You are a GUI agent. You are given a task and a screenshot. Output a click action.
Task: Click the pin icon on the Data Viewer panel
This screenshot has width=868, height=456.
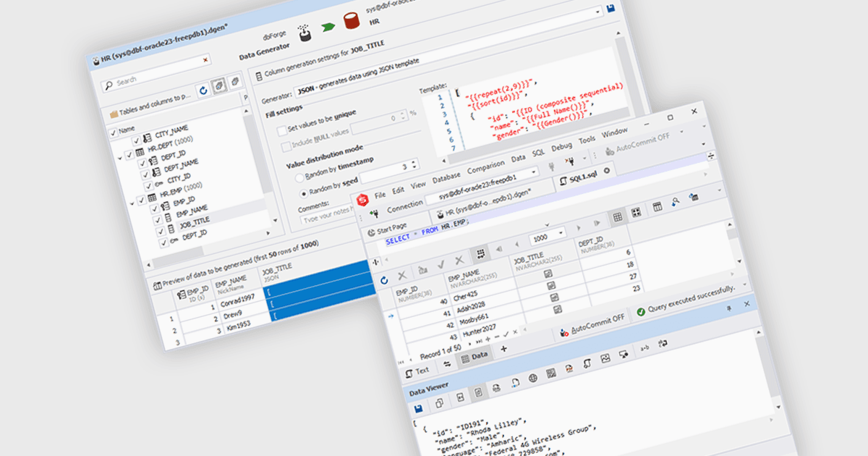tap(728, 309)
